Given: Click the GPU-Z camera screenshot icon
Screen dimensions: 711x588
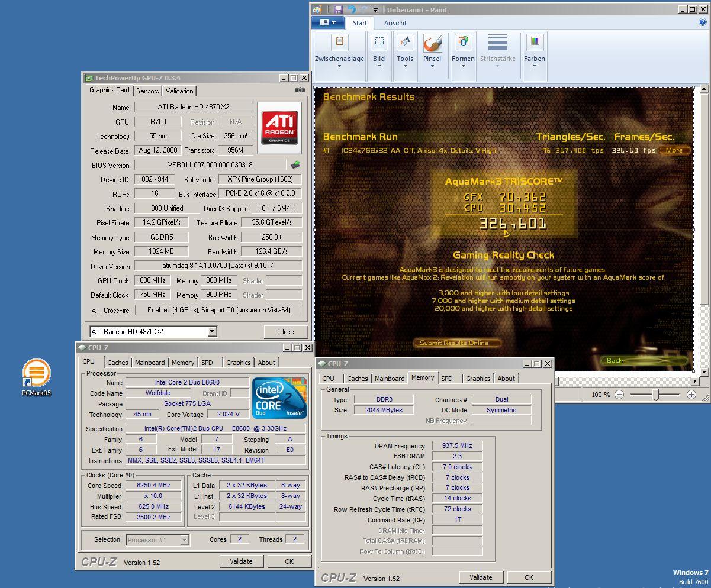Looking at the screenshot, I should click(300, 90).
